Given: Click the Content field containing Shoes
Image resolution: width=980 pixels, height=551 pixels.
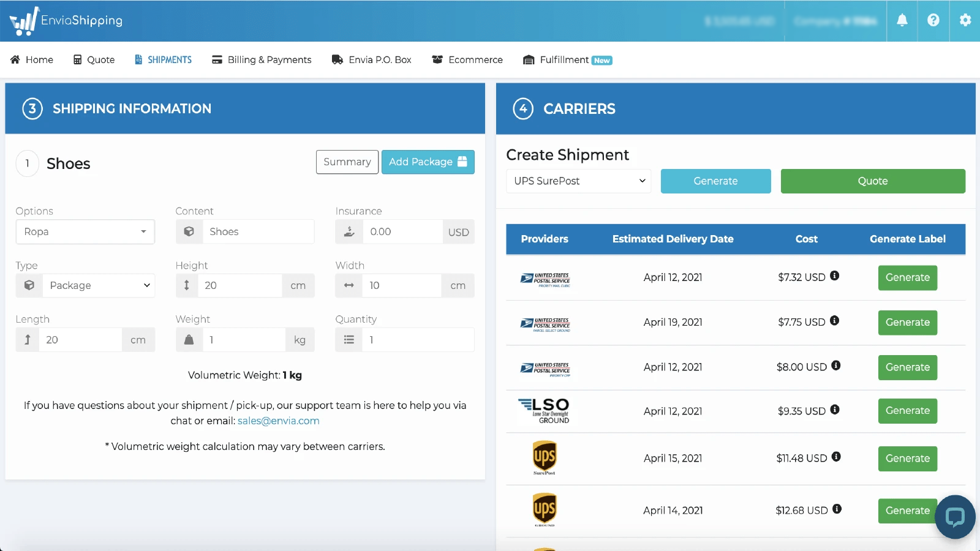Looking at the screenshot, I should (x=258, y=231).
